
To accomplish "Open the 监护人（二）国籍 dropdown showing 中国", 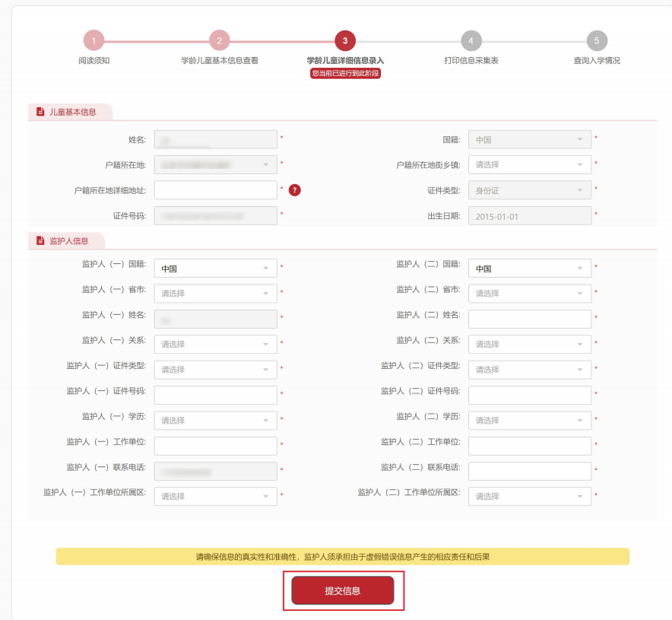I will (529, 269).
